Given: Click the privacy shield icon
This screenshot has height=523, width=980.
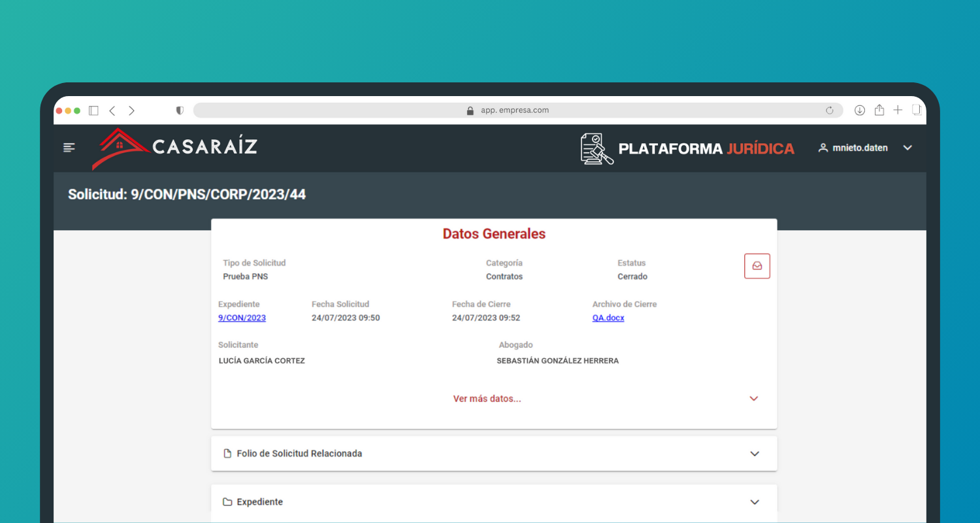Looking at the screenshot, I should pyautogui.click(x=180, y=110).
